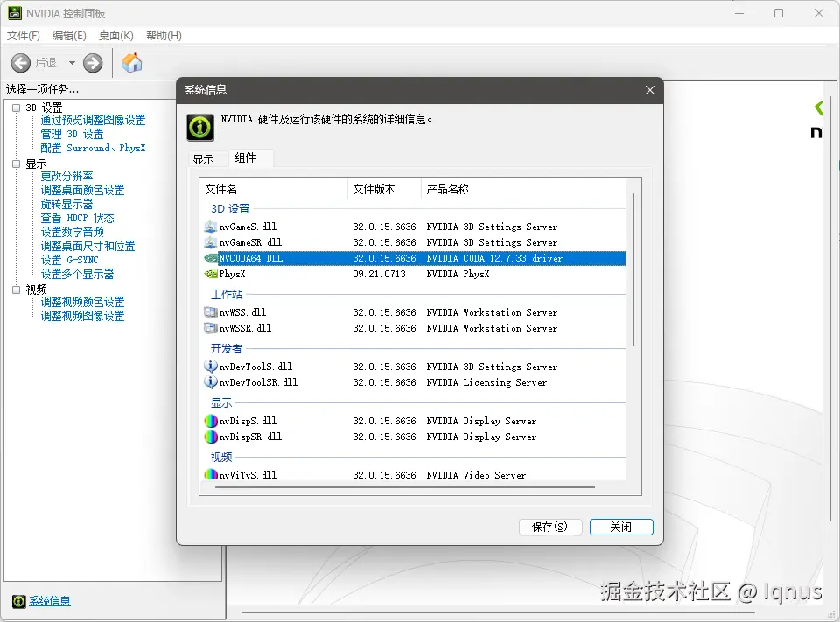This screenshot has width=840, height=622.
Task: Select the nvWSSR.dll file name
Action: tap(245, 328)
